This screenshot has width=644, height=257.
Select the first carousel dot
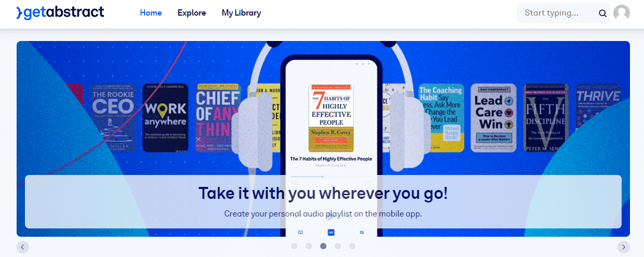(294, 246)
